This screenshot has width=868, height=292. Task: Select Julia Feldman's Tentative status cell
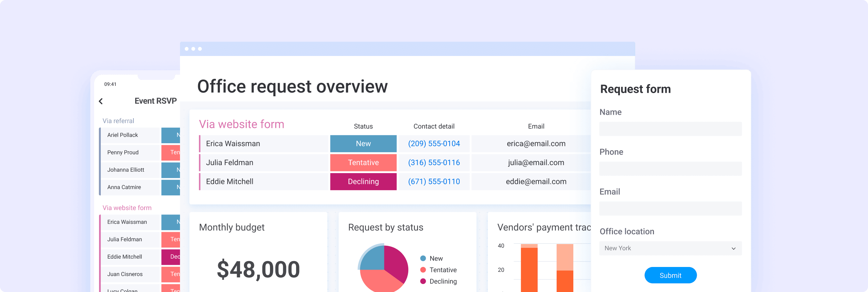[363, 163]
